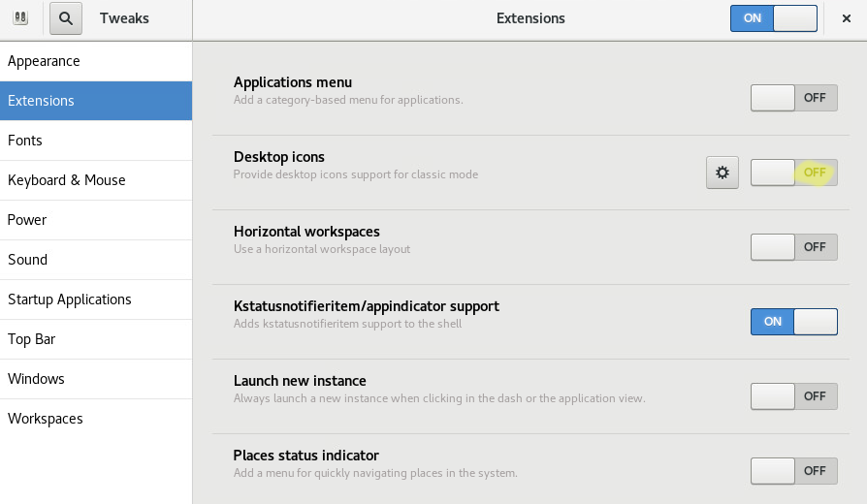
Task: Turn on Desktop icons extension
Action: coord(794,173)
